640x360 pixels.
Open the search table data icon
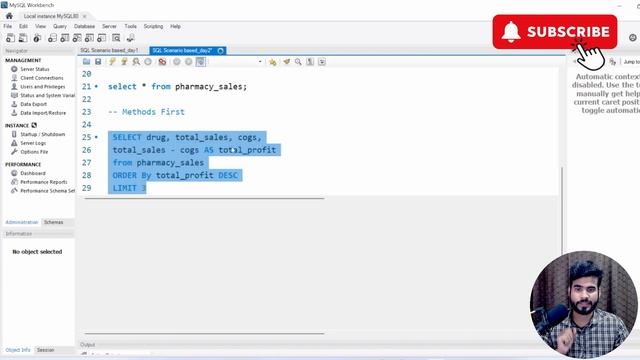coord(116,38)
